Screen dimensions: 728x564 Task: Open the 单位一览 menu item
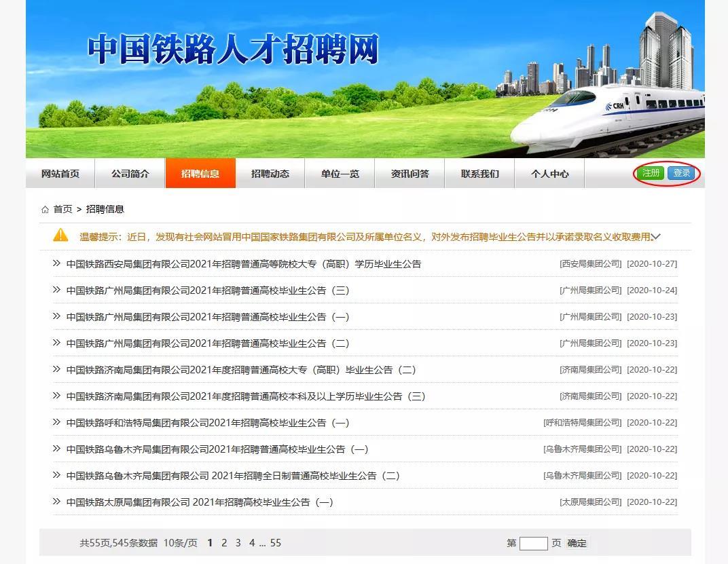340,174
